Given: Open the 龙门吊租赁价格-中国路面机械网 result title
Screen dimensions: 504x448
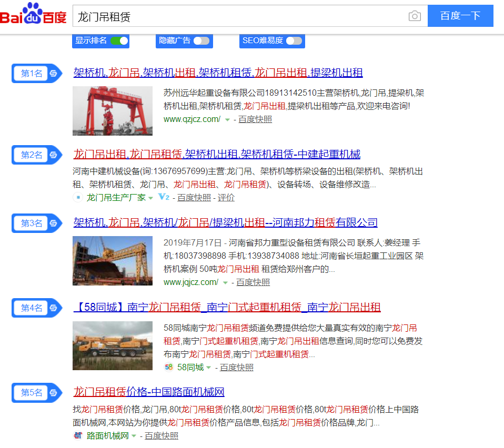Looking at the screenshot, I should pyautogui.click(x=149, y=392).
